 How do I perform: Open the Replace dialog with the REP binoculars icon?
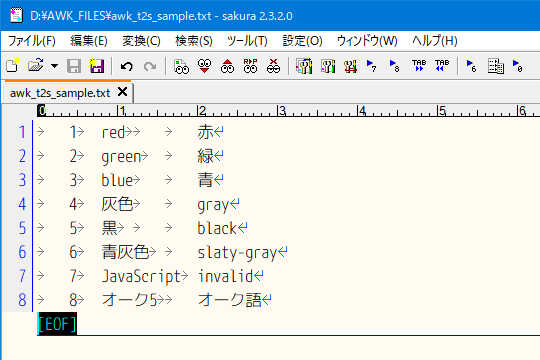[250, 66]
